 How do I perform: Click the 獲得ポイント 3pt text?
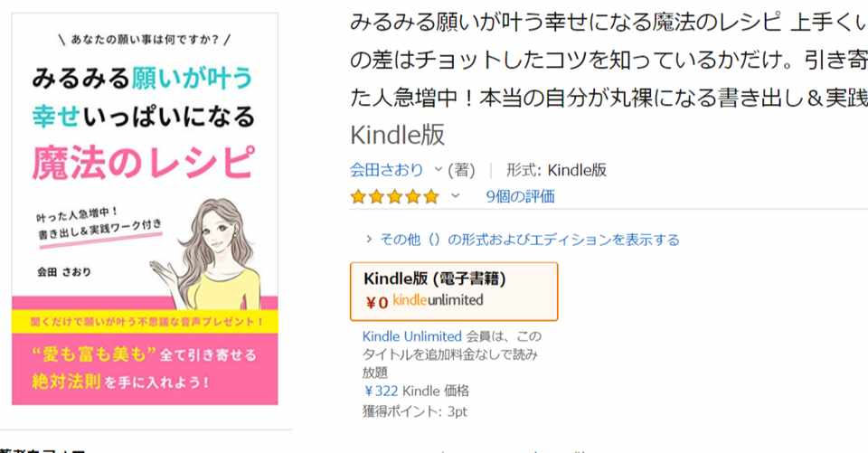coord(415,411)
